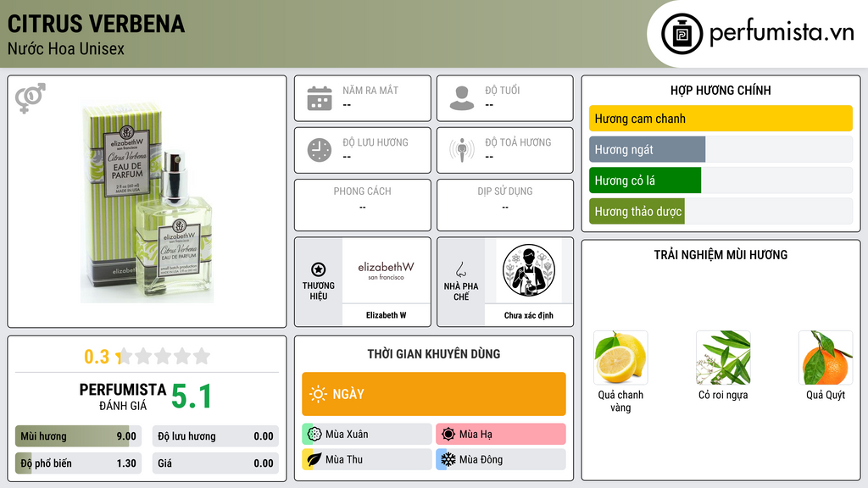This screenshot has height=488, width=868.
Task: Click the Mùi hương 9.00 score bar
Action: 78,436
